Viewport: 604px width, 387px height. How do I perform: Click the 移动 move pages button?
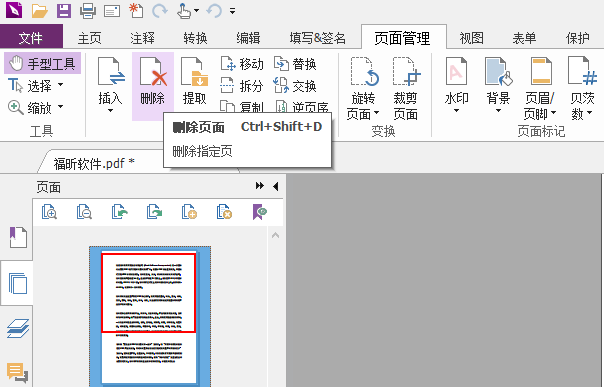pos(242,64)
